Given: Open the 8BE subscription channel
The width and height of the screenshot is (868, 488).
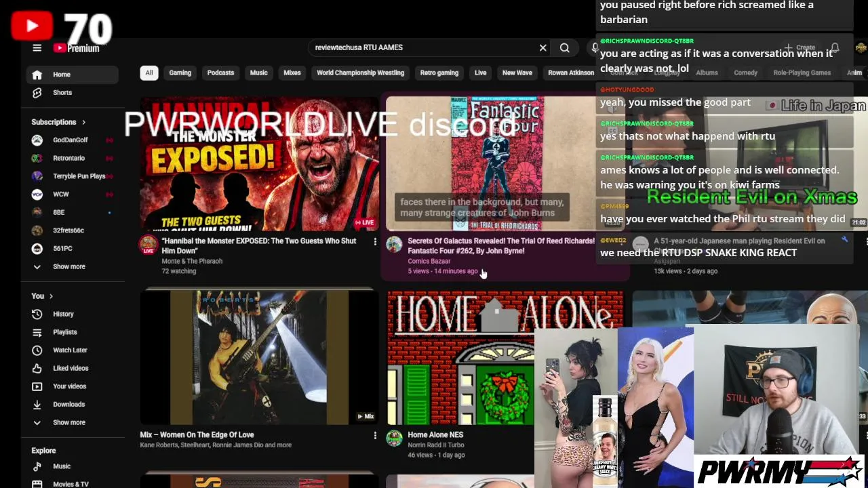Looking at the screenshot, I should point(73,212).
